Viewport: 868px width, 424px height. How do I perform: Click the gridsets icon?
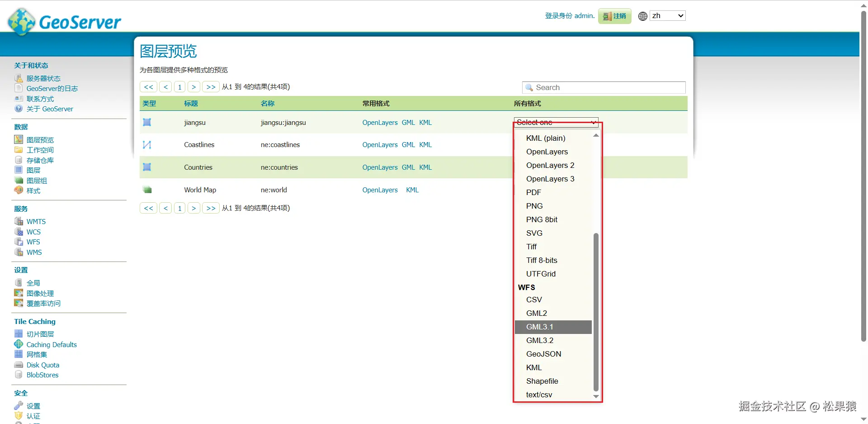[19, 354]
